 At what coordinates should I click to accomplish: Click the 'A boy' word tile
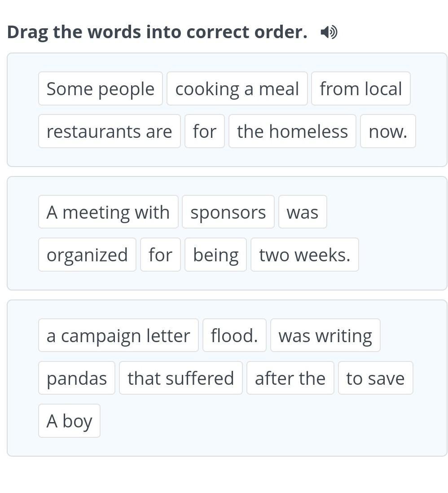point(69,421)
